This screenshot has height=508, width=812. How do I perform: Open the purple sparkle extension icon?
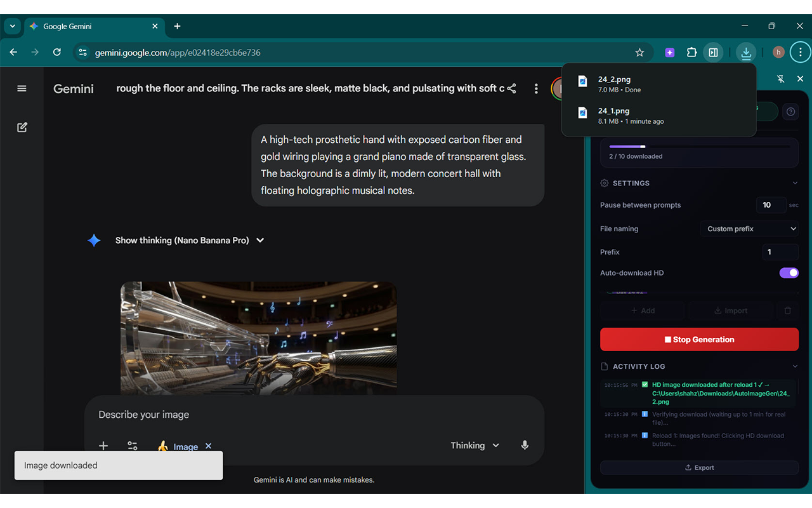(x=670, y=53)
